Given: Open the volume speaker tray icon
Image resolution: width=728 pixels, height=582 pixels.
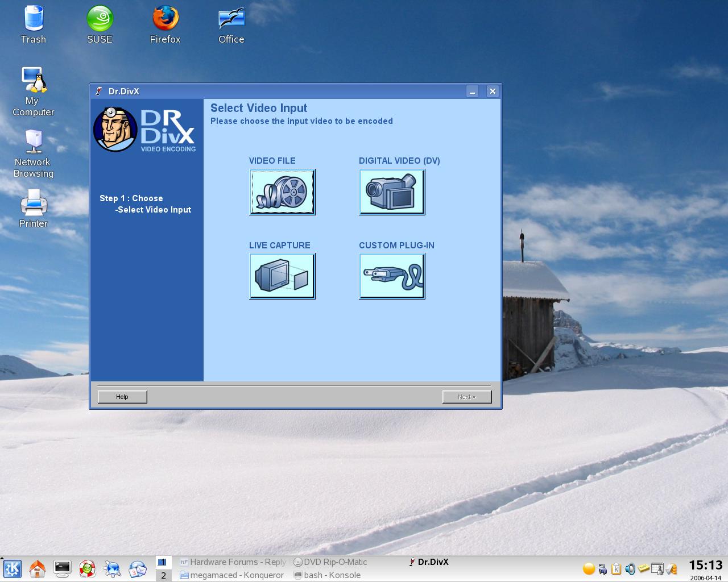Looking at the screenshot, I should coord(630,569).
